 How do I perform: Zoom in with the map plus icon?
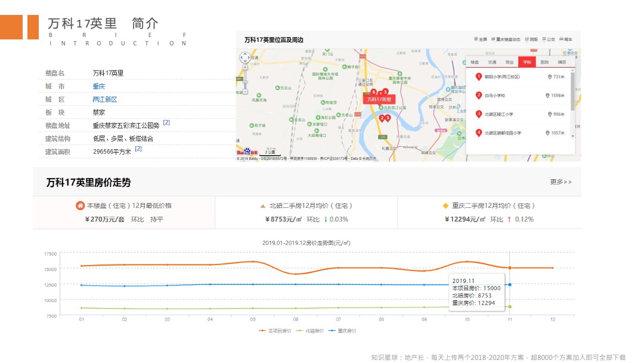click(x=246, y=67)
